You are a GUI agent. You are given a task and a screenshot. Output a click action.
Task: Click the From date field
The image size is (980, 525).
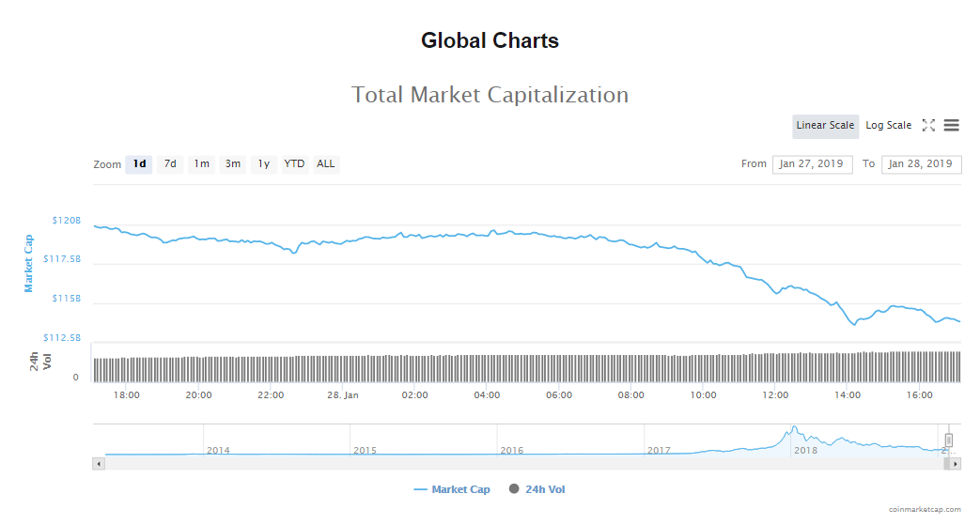click(x=812, y=164)
